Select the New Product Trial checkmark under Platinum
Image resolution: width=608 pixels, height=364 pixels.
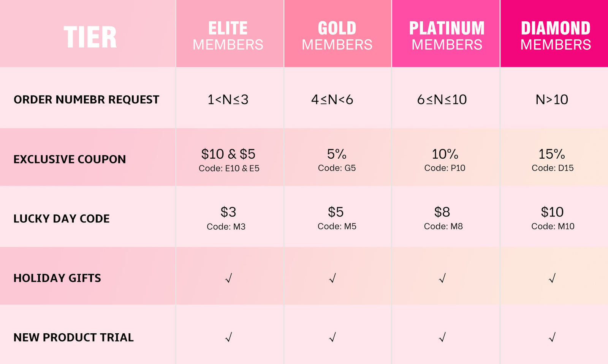(442, 337)
